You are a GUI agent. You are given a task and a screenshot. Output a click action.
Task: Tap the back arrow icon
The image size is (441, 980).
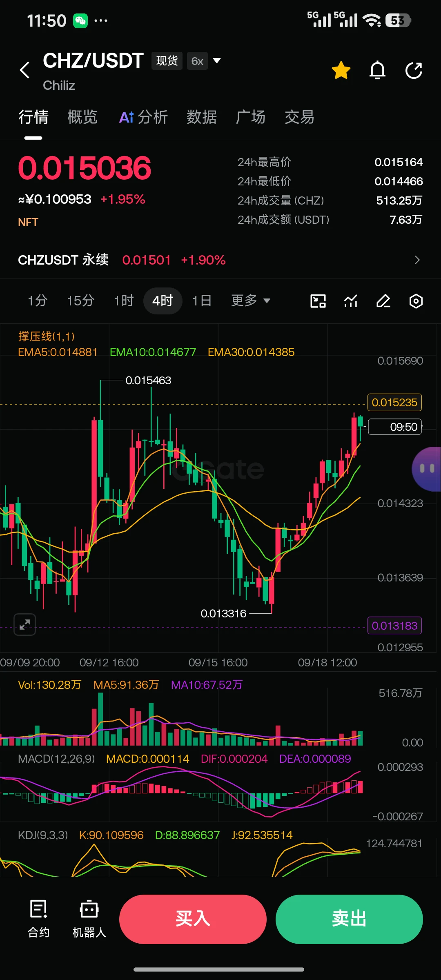click(25, 70)
